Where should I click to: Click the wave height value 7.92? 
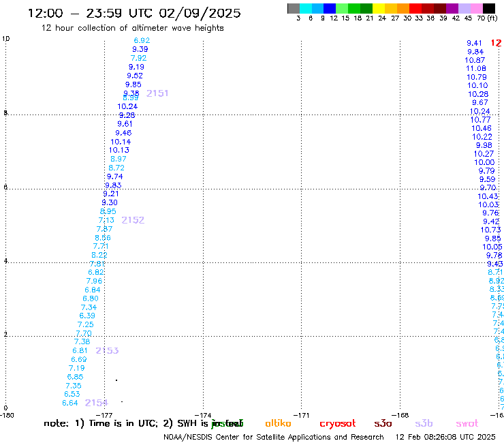138,58
